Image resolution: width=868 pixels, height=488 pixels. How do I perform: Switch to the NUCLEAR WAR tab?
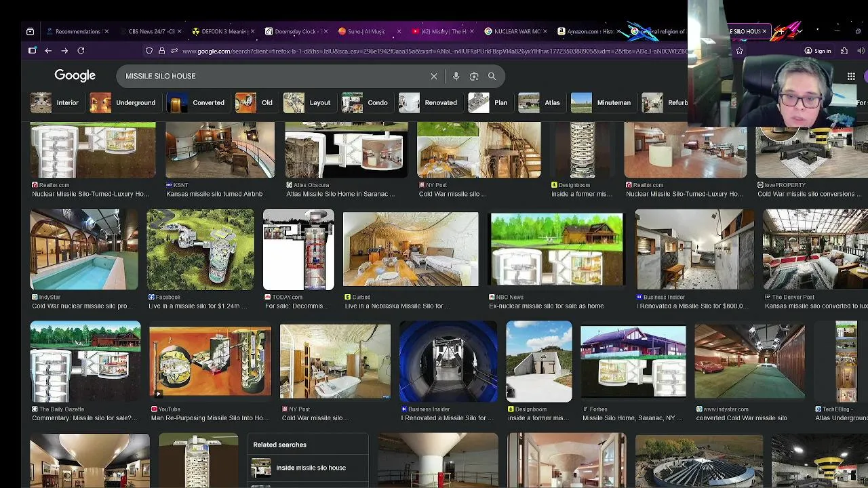click(x=517, y=31)
